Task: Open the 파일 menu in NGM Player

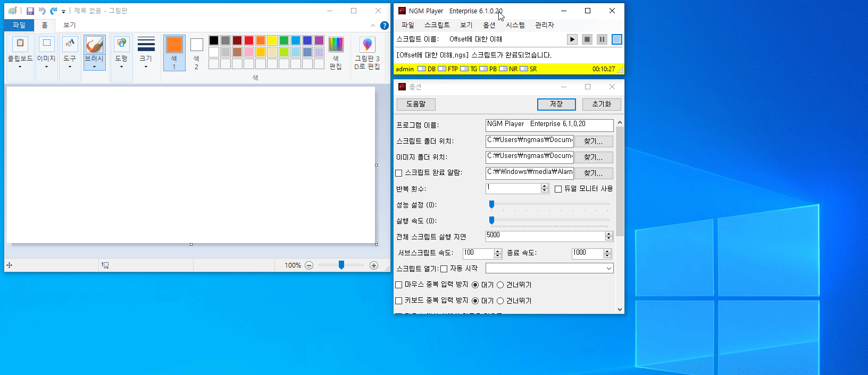Action: pos(408,25)
